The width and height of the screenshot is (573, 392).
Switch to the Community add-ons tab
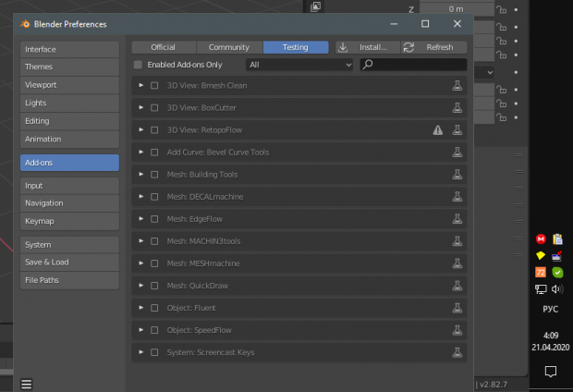(229, 47)
